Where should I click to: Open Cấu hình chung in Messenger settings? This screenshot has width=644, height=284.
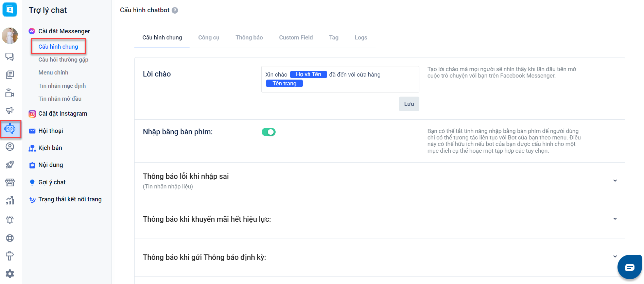pyautogui.click(x=58, y=47)
